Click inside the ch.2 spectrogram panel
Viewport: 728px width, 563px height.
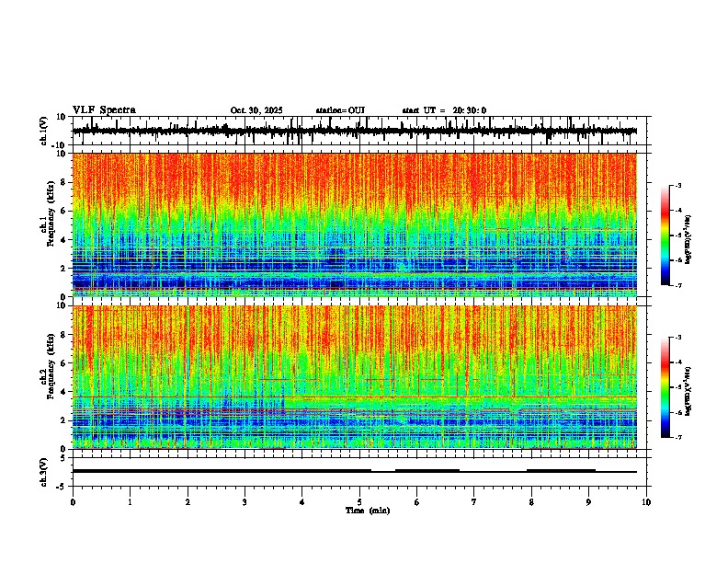pos(355,377)
